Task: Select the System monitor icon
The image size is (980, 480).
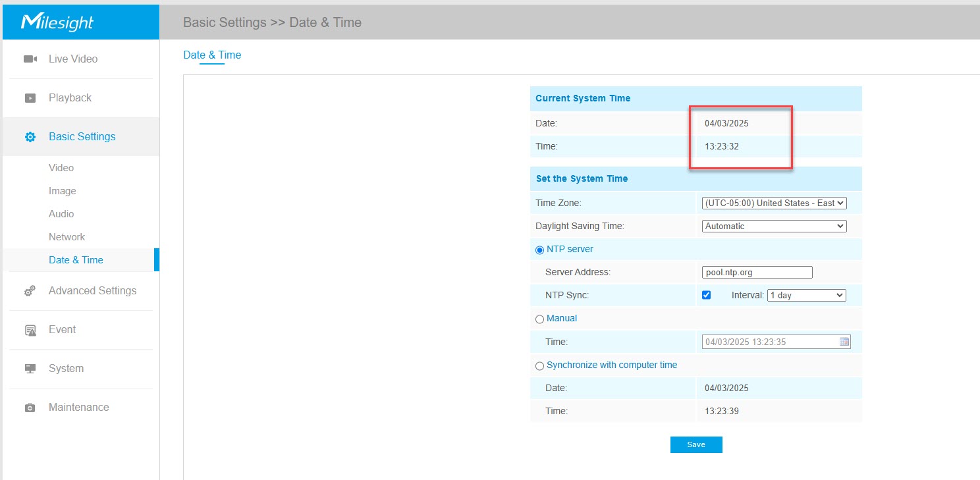Action: coord(30,368)
